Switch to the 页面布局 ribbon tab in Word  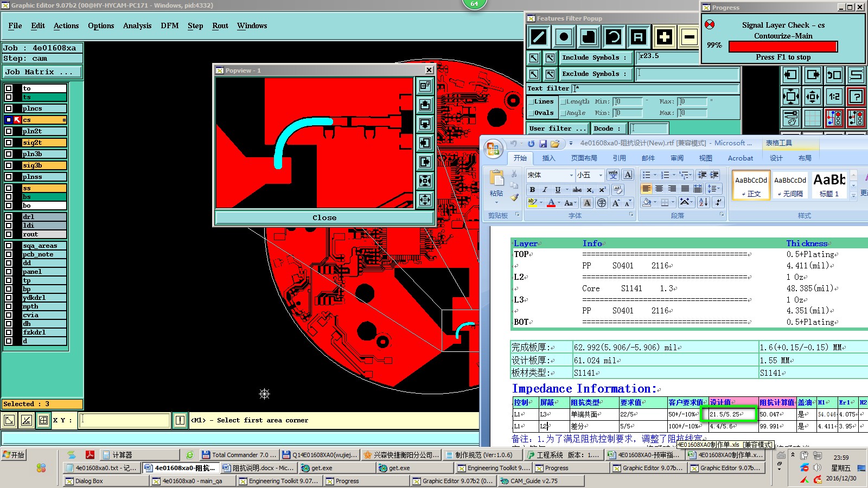coord(584,158)
